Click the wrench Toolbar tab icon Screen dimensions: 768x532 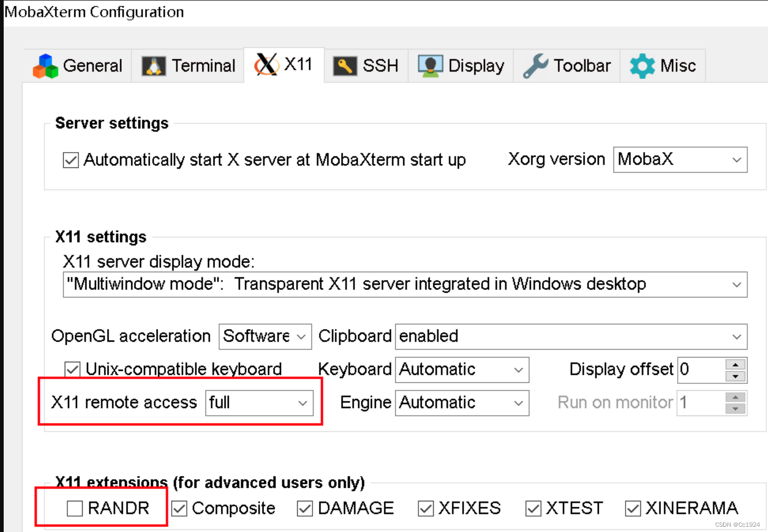pos(536,66)
